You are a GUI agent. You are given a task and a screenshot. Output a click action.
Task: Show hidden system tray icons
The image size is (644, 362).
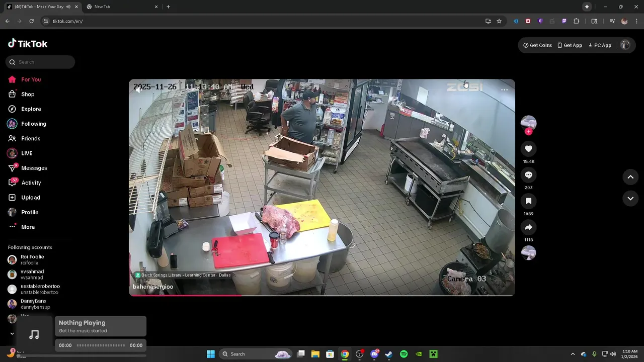pos(573,354)
